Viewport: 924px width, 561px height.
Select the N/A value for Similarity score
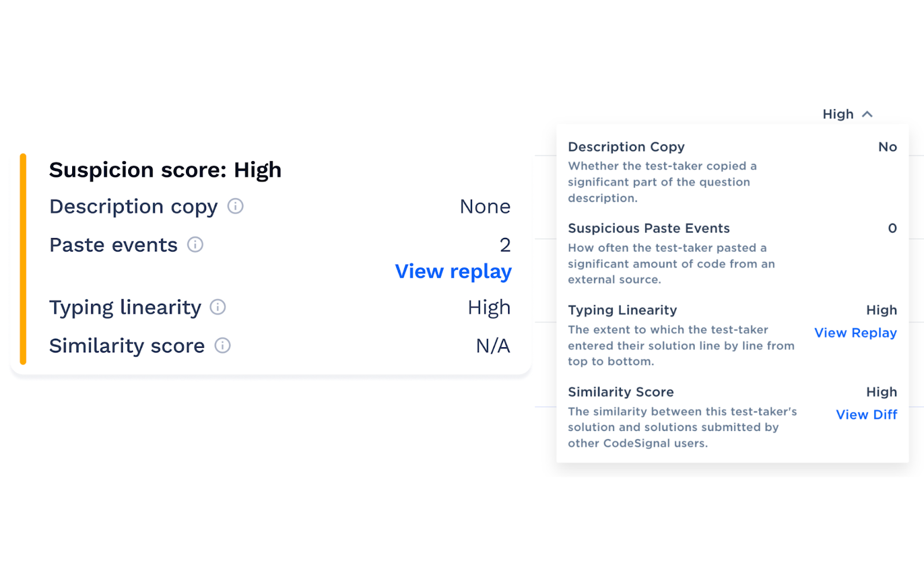click(492, 345)
